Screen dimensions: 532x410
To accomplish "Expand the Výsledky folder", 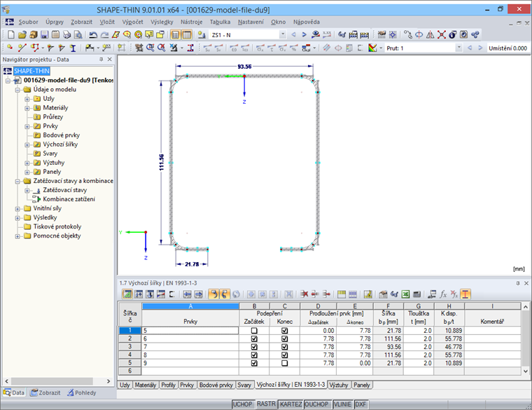I will point(17,218).
